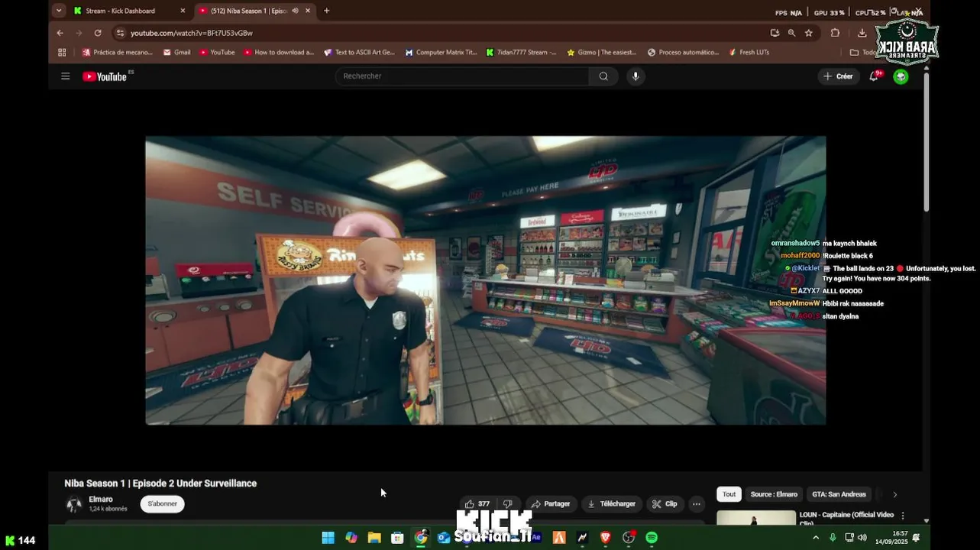Dislike the video with thumbs down
The width and height of the screenshot is (980, 550).
tap(507, 504)
